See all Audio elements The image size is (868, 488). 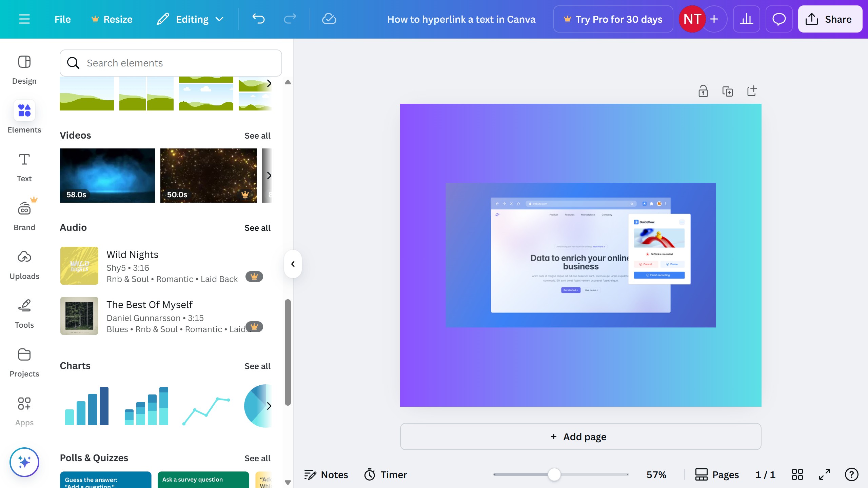click(x=257, y=228)
